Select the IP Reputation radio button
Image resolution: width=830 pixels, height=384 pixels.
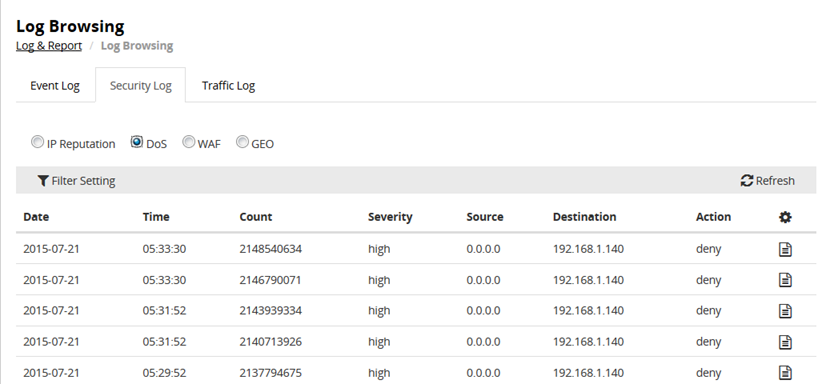tap(37, 142)
